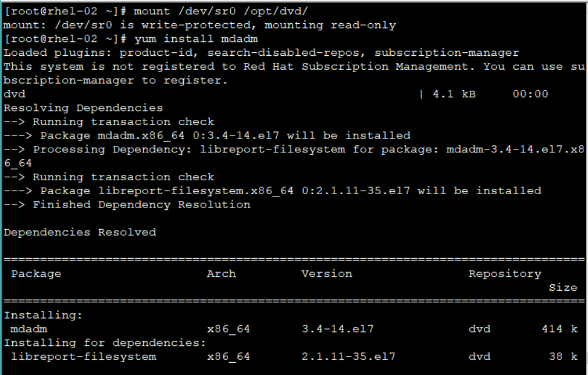Image resolution: width=588 pixels, height=375 pixels.
Task: Click the write-protected mount warning line
Action: click(x=199, y=25)
